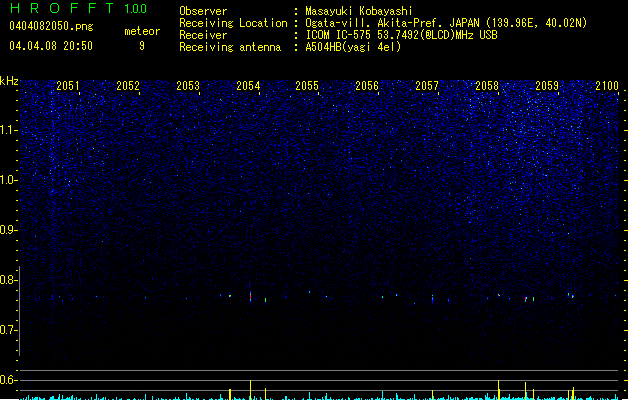629x400 pixels.
Task: Click the kHz axis unit label
Action: (x=9, y=81)
